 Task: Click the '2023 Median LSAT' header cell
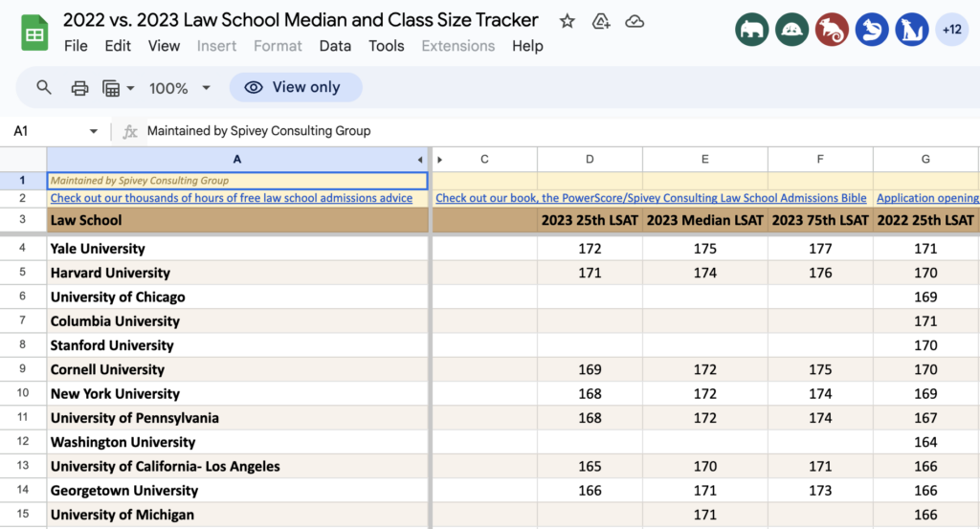[705, 220]
